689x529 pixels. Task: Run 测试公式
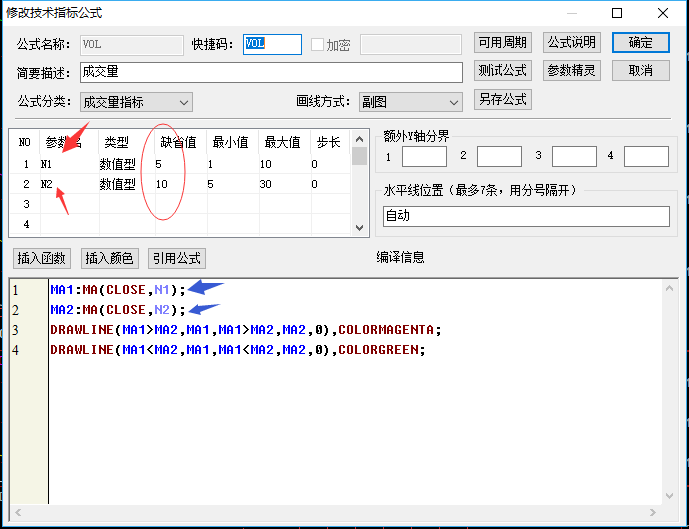click(x=503, y=70)
